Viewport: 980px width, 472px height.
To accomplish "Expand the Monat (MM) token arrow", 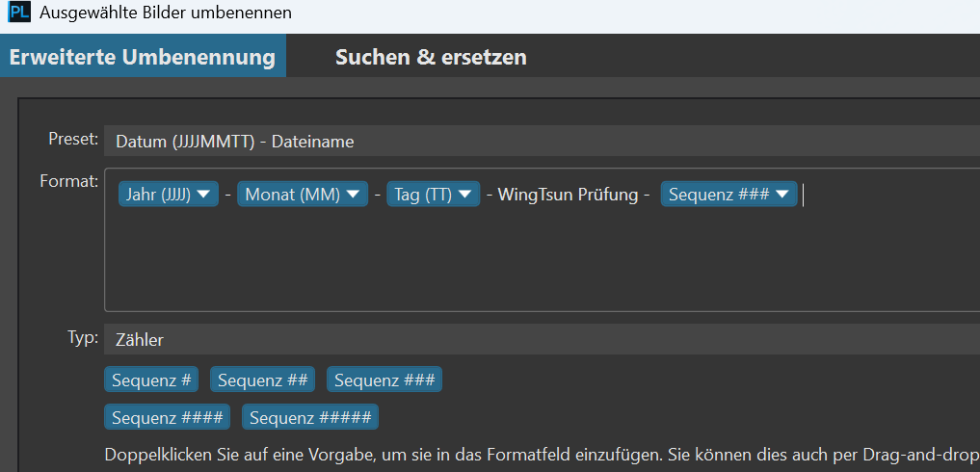I will pos(354,195).
